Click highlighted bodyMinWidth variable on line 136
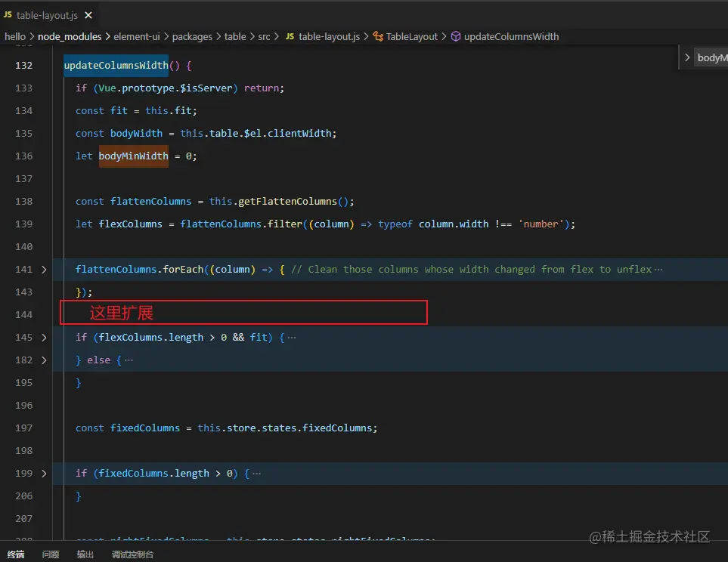The height and width of the screenshot is (562, 728). point(133,156)
